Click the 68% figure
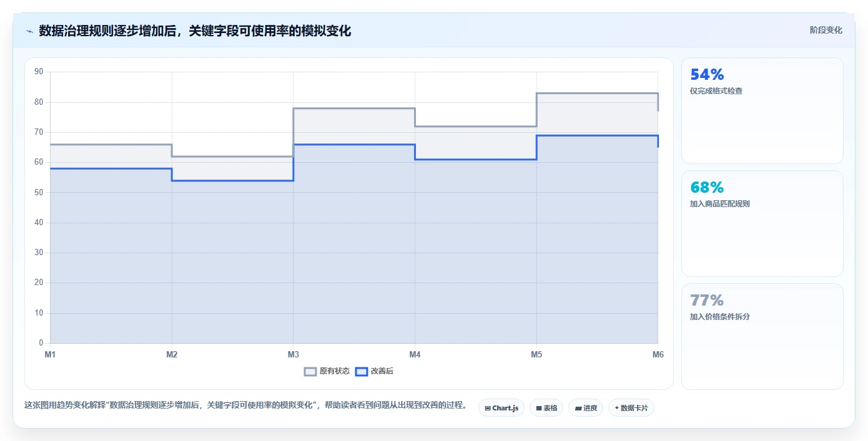This screenshot has height=441, width=868. coord(707,188)
